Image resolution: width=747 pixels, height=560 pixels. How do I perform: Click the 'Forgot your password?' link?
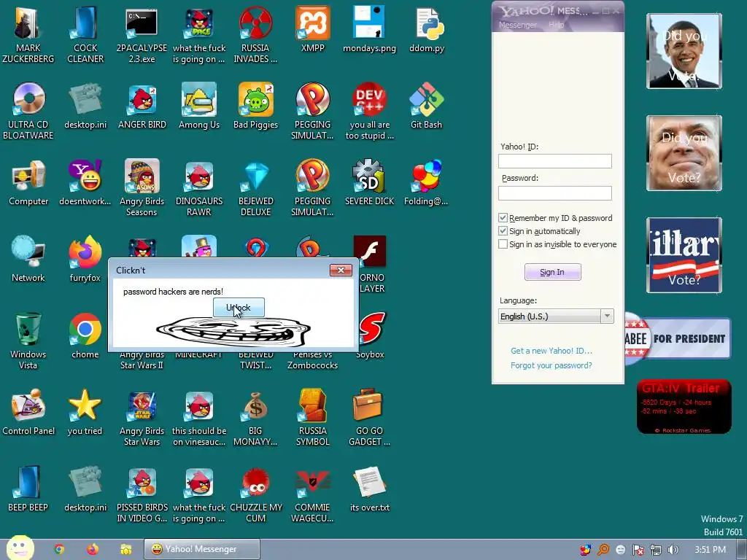pyautogui.click(x=551, y=365)
